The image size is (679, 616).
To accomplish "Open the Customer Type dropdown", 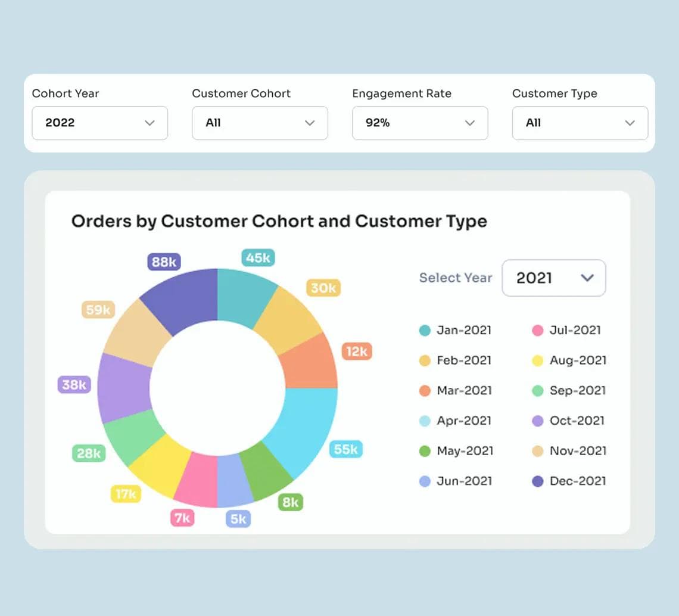I will point(580,123).
